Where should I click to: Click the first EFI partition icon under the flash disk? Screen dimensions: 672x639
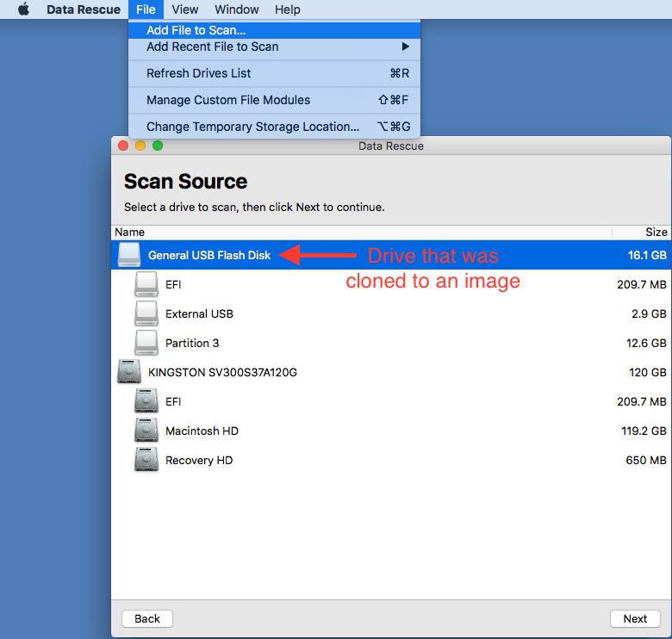point(146,284)
